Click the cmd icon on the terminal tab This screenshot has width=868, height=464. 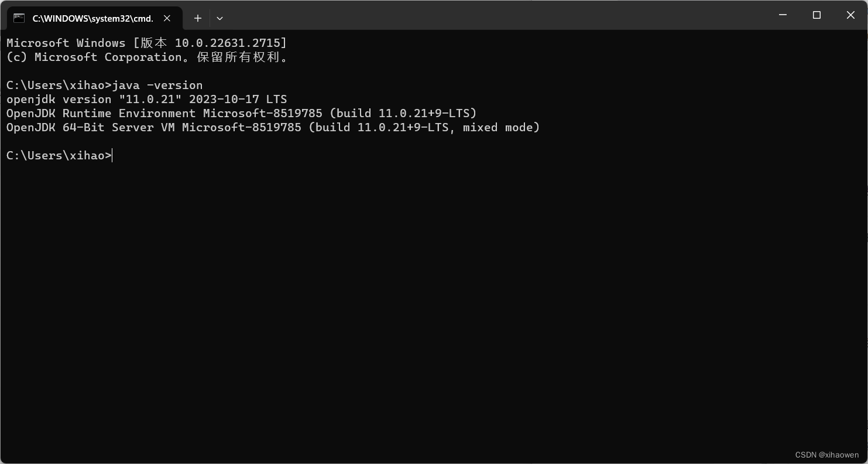pyautogui.click(x=19, y=18)
